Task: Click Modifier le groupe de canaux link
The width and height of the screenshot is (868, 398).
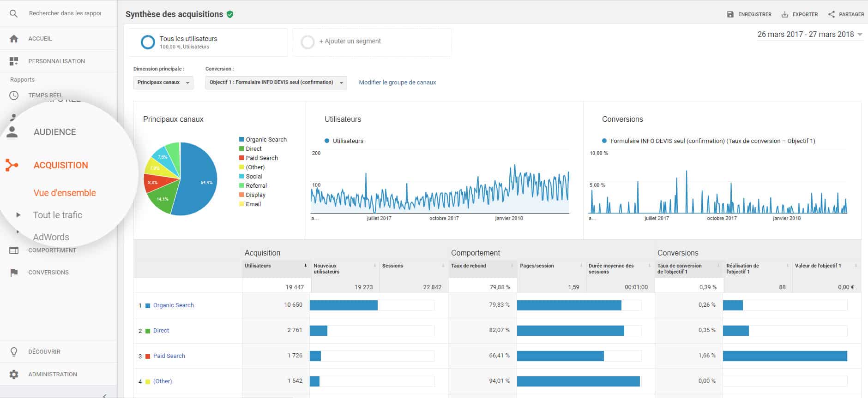Action: click(398, 83)
